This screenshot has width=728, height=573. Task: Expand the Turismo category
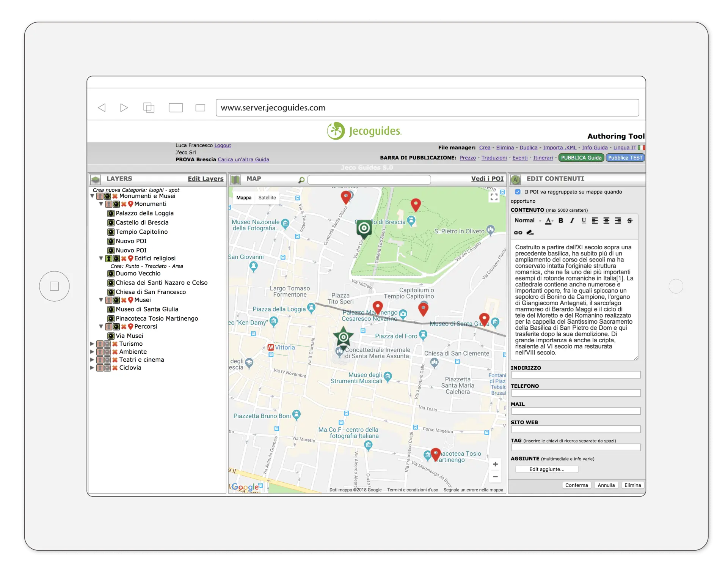click(92, 344)
